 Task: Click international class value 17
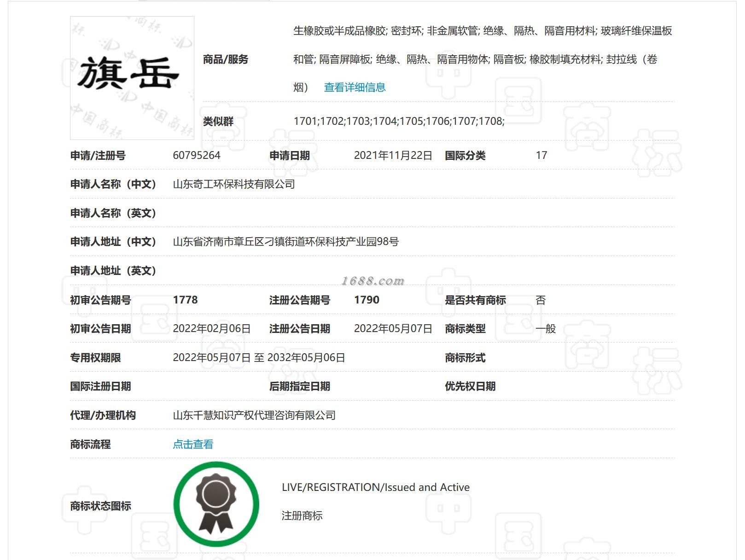coord(541,155)
